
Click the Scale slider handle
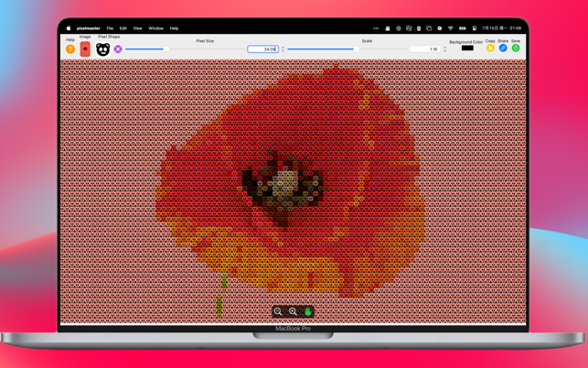pyautogui.click(x=357, y=49)
